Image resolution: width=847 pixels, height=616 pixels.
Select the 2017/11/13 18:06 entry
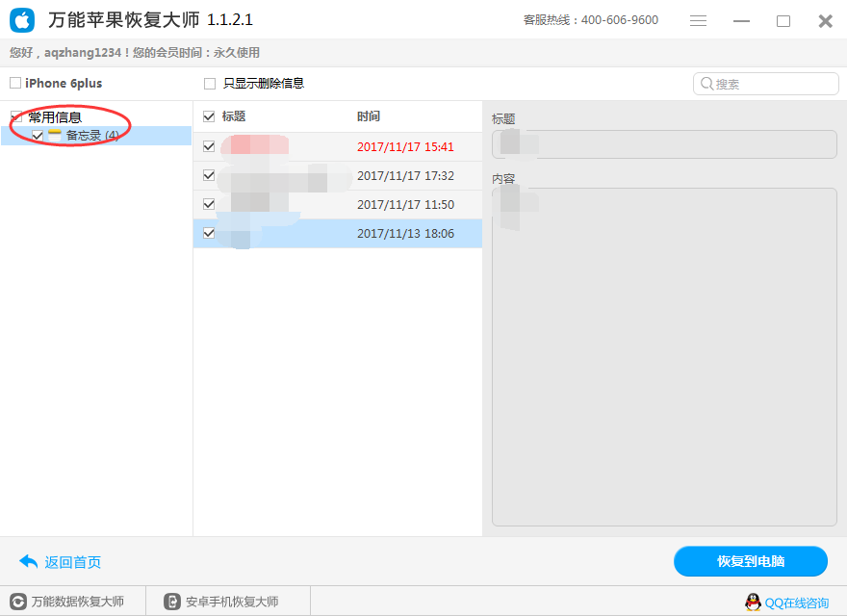tap(338, 234)
